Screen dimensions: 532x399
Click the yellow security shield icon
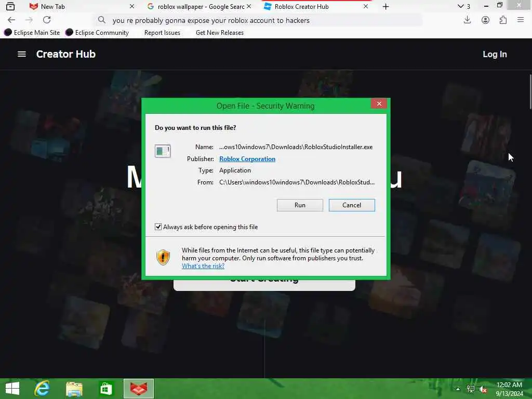[x=163, y=257]
